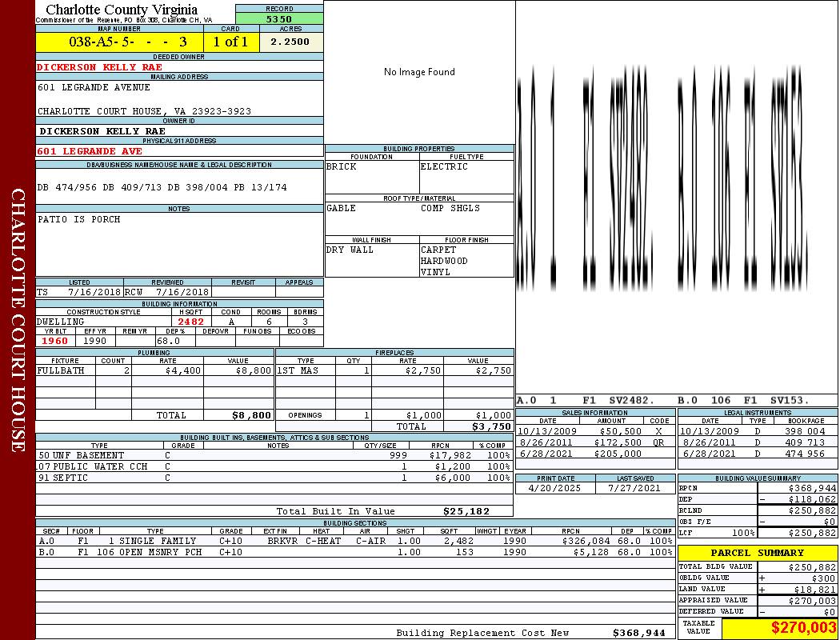Select the note PATIO IS PORCH
The height and width of the screenshot is (640, 840).
coord(78,219)
